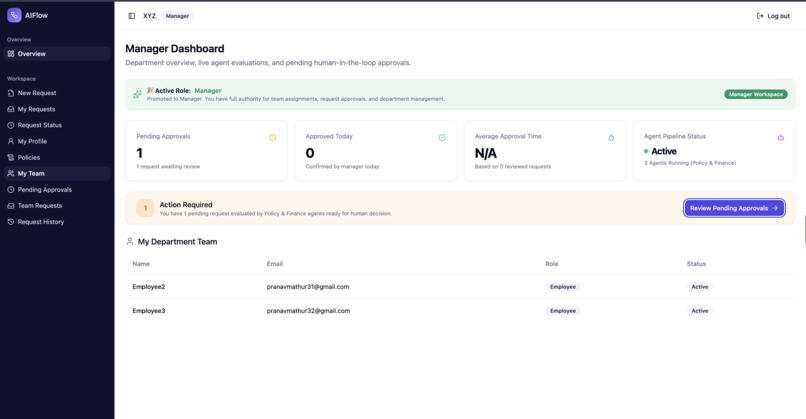Viewport: 806px width, 419px height.
Task: Select the Employee2 name cell
Action: 149,287
